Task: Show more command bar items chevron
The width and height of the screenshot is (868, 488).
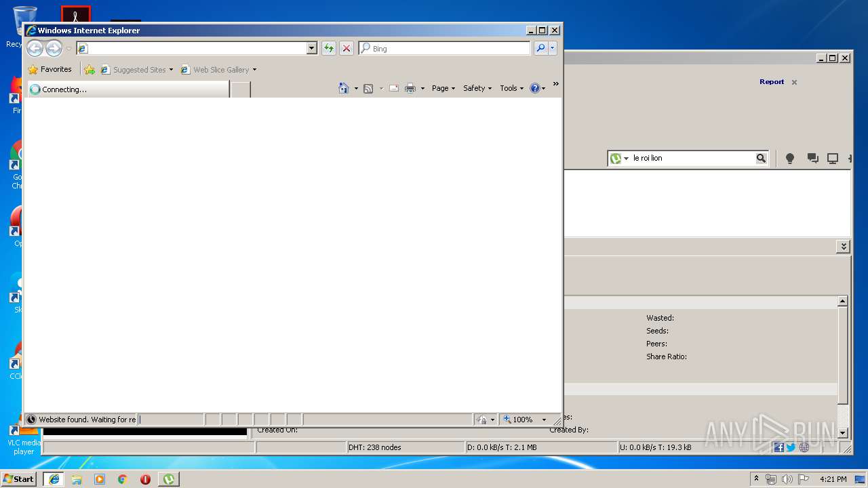Action: [556, 84]
